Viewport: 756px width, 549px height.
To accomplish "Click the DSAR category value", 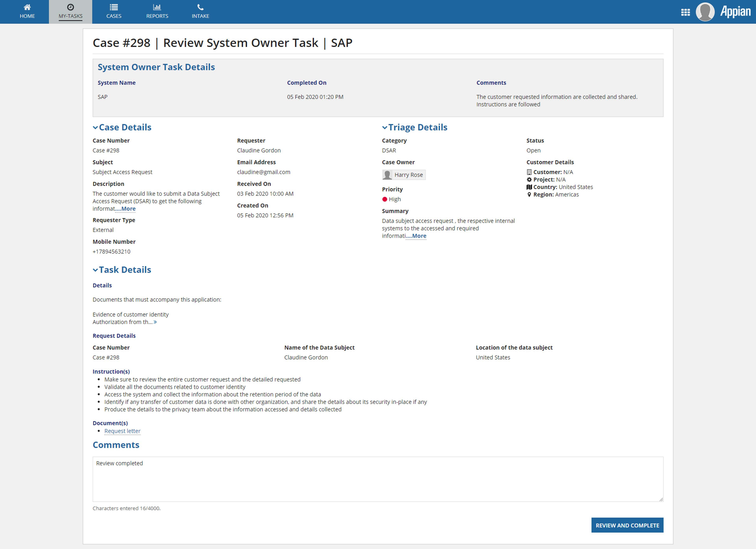I will (x=389, y=151).
